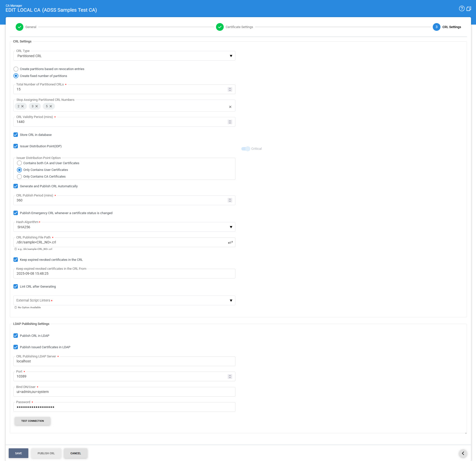Toggle the Critical switch

[x=246, y=149]
